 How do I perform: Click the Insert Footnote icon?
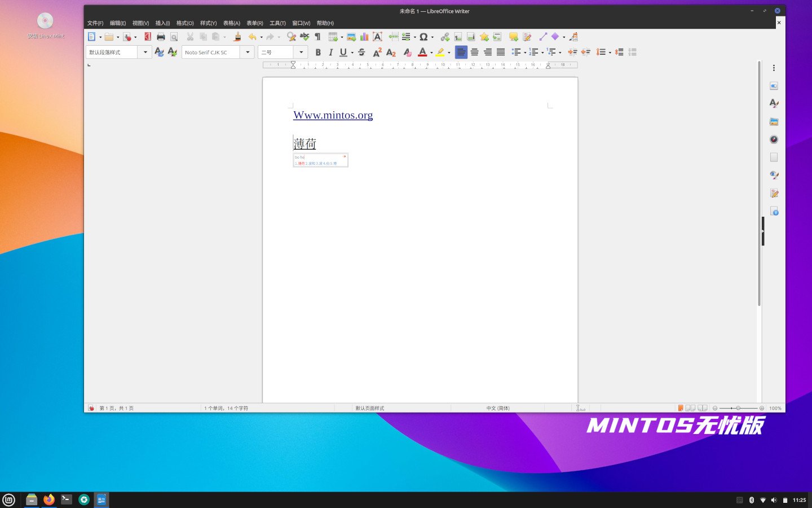(x=458, y=37)
